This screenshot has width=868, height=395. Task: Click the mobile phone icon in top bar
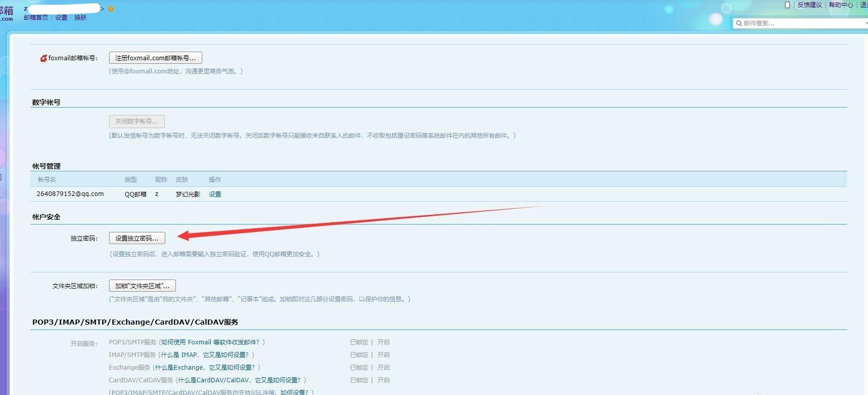(x=787, y=5)
